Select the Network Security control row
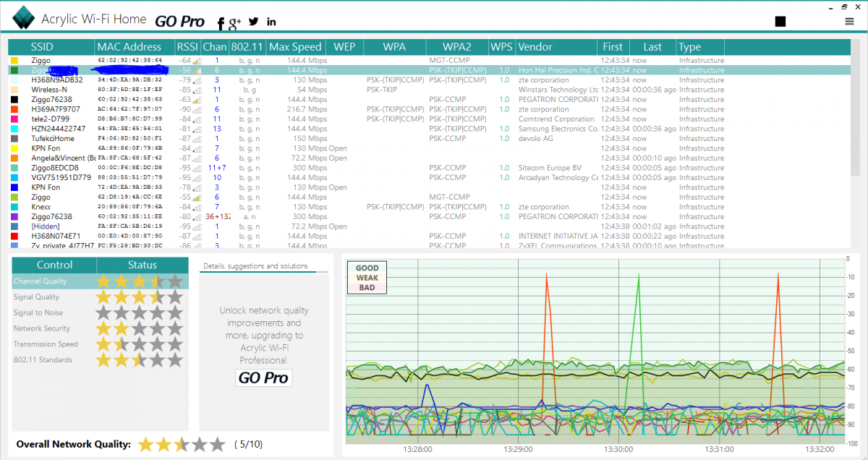868x460 pixels. pos(101,328)
